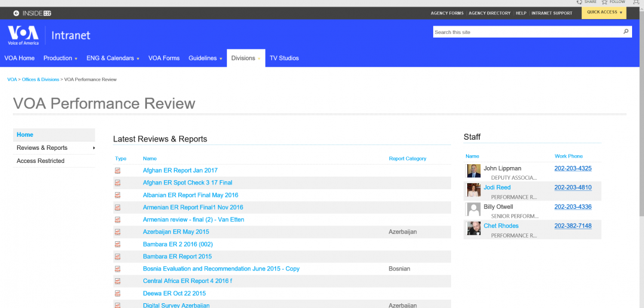Click PDF icon for Albanian ER Report
The width and height of the screenshot is (644, 308).
[118, 195]
